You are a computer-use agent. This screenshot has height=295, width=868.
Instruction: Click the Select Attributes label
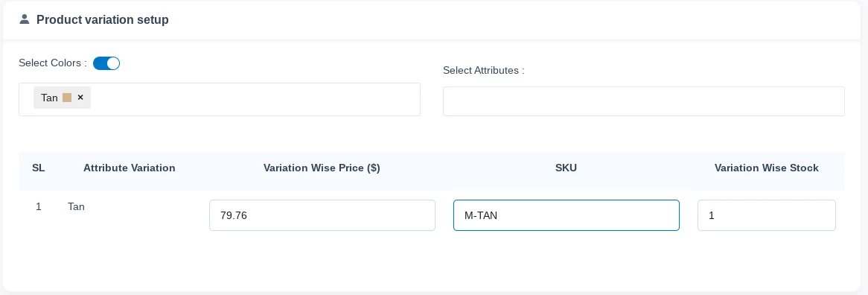[483, 70]
